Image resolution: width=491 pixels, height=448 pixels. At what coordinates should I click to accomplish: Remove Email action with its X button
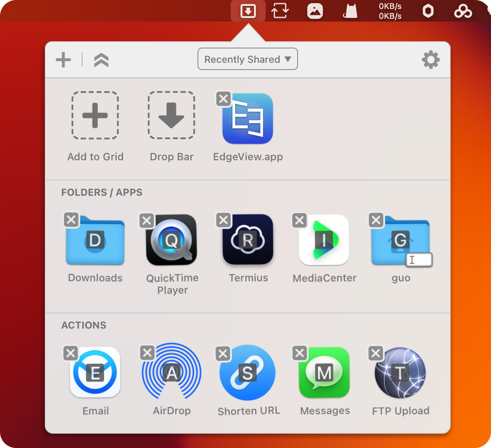coord(71,353)
